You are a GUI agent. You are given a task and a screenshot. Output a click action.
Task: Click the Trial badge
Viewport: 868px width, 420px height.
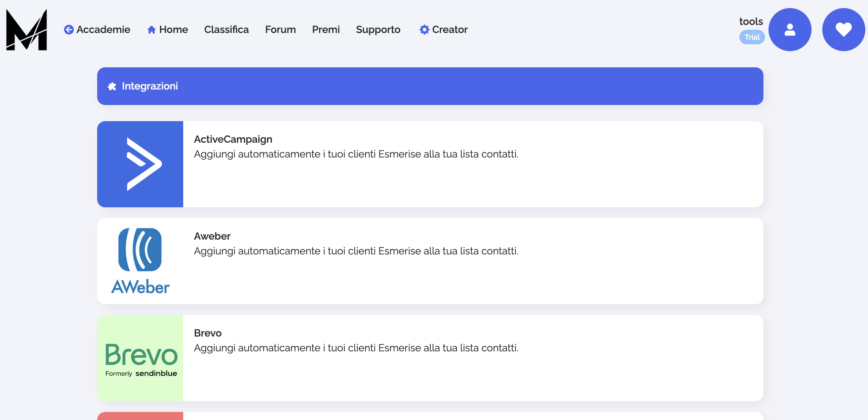point(752,37)
